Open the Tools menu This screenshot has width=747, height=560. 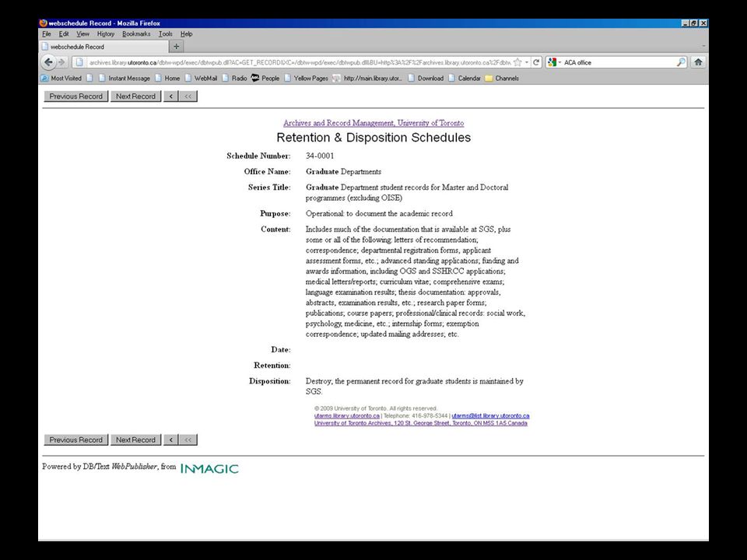165,33
